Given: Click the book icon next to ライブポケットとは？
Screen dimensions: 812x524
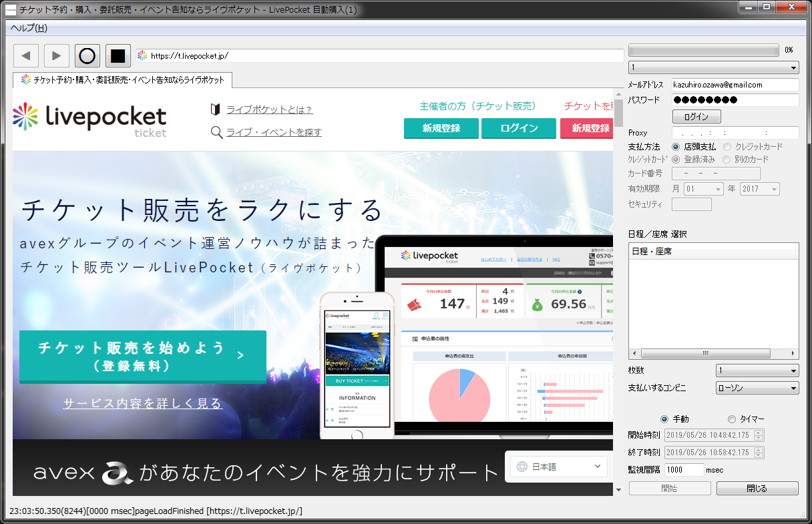Looking at the screenshot, I should (215, 109).
